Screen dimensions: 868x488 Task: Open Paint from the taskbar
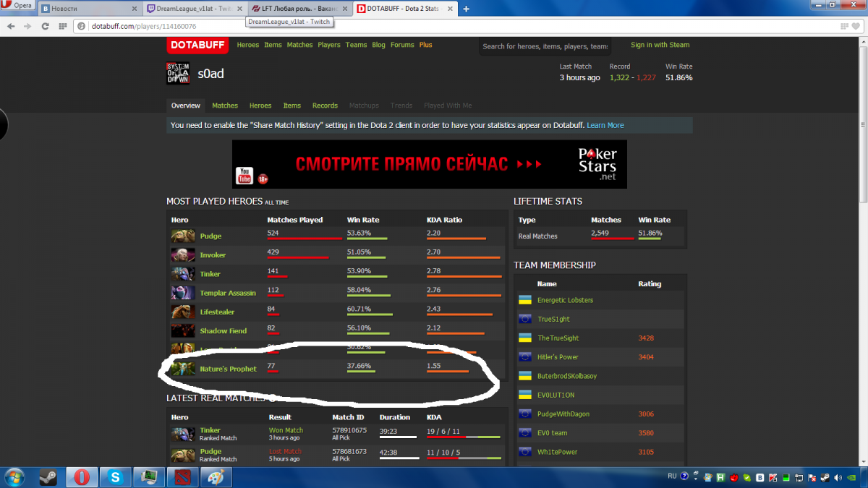216,477
